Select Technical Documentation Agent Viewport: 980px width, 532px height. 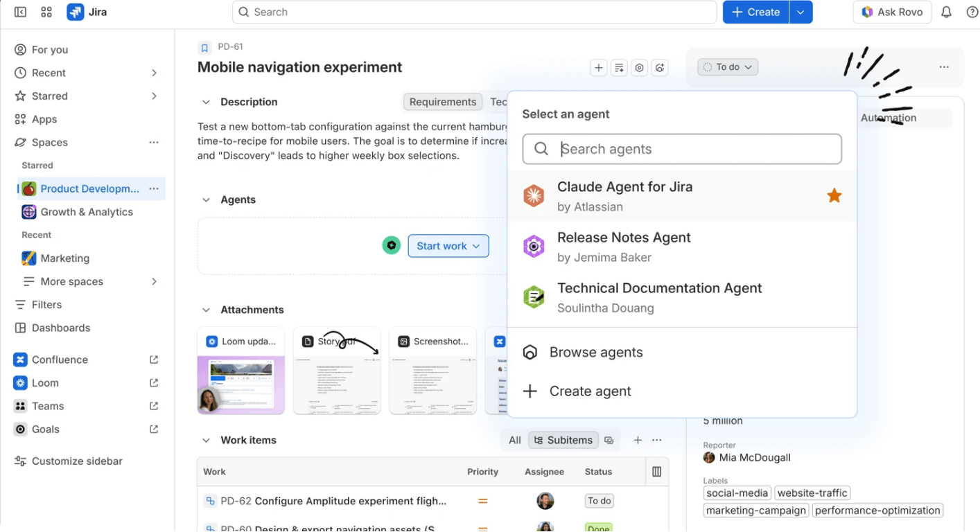point(683,297)
